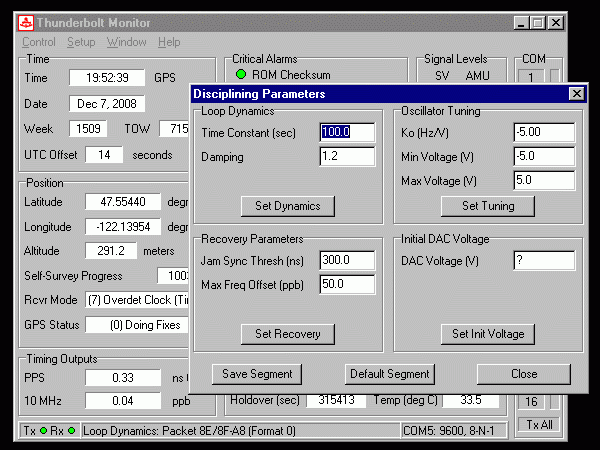The width and height of the screenshot is (600, 450).
Task: Click the Temp (deg C) value 33.5
Action: click(x=471, y=400)
